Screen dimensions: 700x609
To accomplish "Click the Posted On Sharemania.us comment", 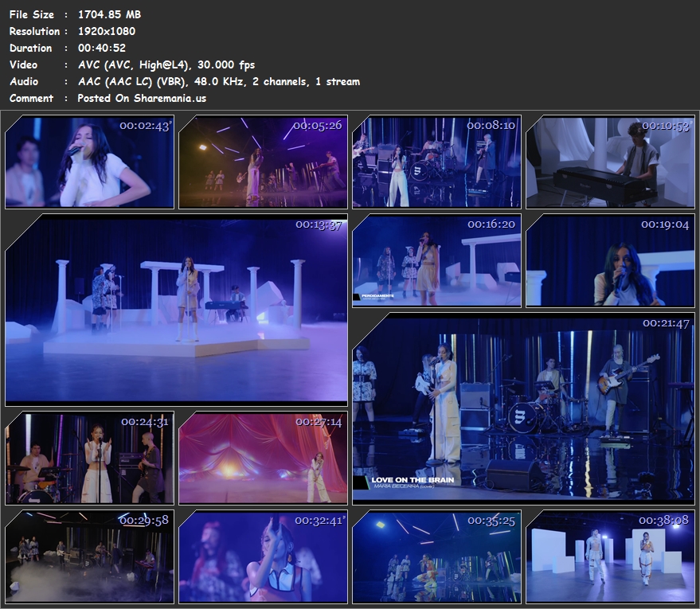I will [142, 98].
